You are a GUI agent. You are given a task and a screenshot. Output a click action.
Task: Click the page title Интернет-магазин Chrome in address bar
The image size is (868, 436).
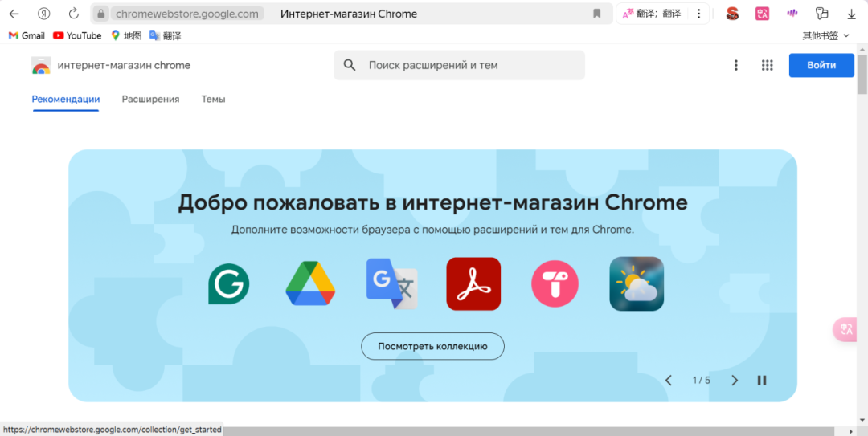coord(349,14)
